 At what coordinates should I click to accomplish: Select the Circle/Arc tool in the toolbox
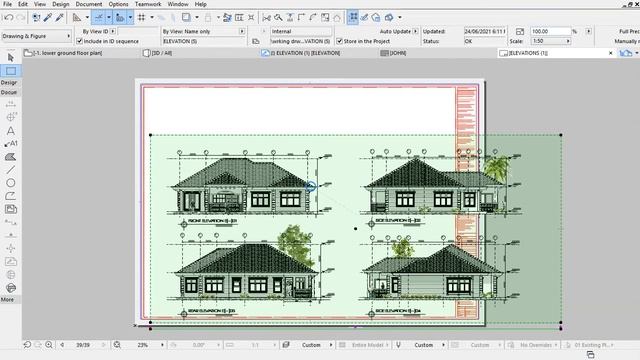(x=11, y=183)
